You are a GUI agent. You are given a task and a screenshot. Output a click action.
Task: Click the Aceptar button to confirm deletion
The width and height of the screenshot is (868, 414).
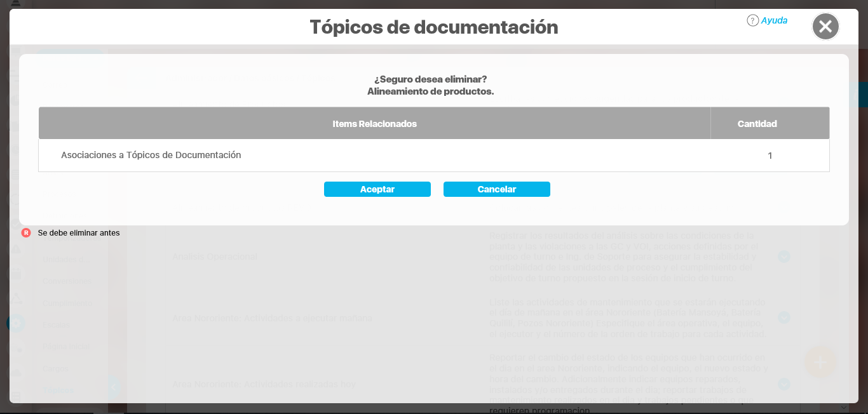click(377, 189)
